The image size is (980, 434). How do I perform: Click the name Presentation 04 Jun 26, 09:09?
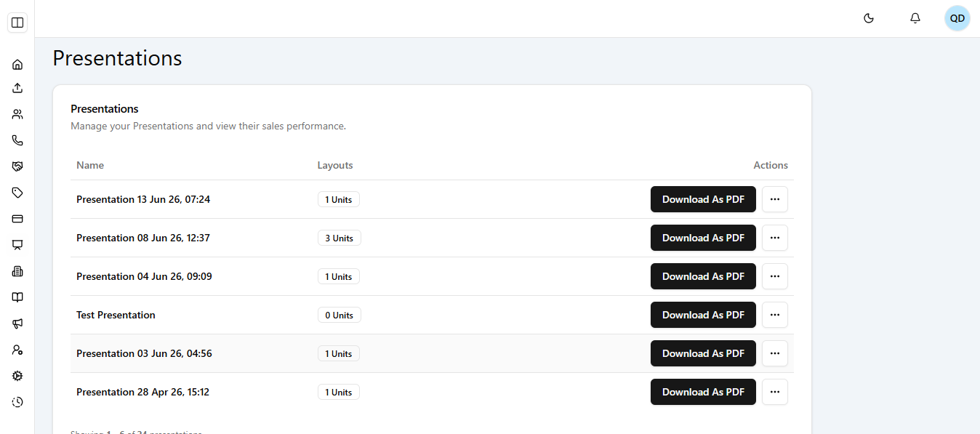click(144, 276)
